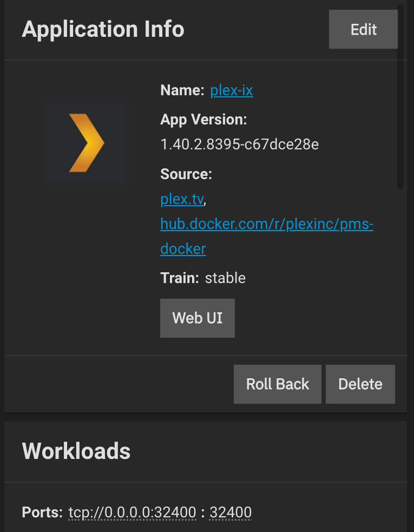Click the Application Info heading

(x=103, y=29)
